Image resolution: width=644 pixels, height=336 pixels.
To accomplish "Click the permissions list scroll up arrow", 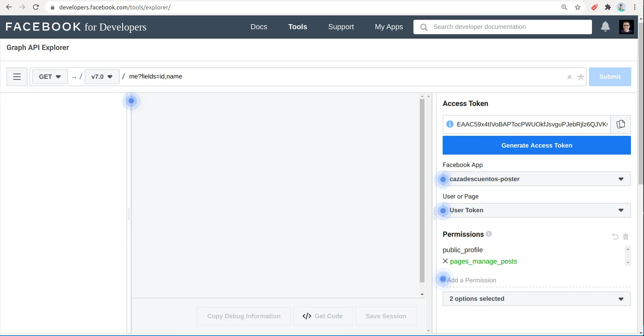I will tap(628, 249).
